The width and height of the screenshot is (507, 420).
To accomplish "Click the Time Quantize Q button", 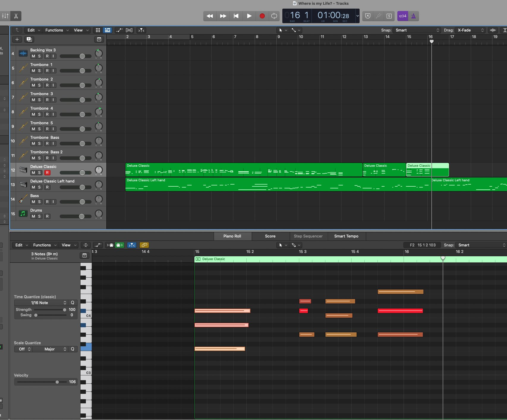I will [x=73, y=303].
